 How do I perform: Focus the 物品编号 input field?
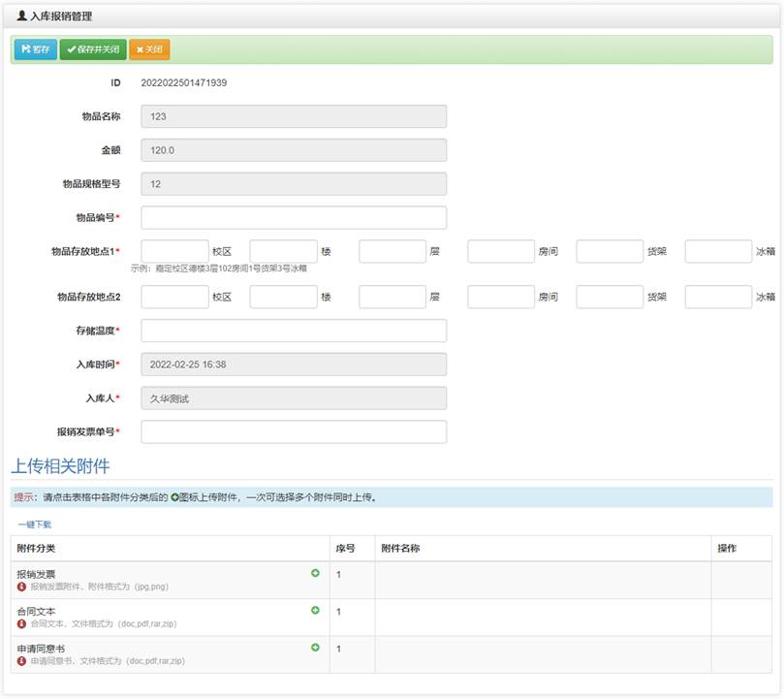(294, 217)
